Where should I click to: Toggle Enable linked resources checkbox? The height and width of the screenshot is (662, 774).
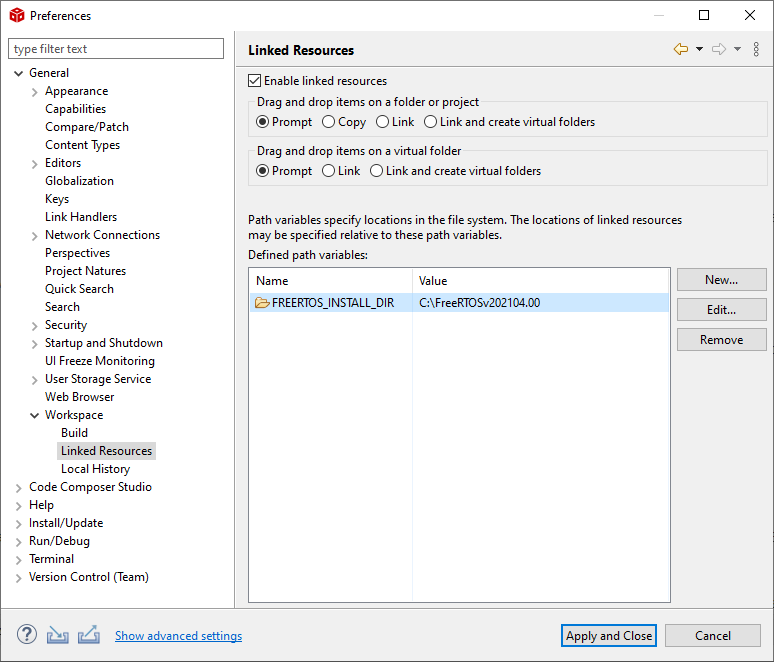pos(254,80)
